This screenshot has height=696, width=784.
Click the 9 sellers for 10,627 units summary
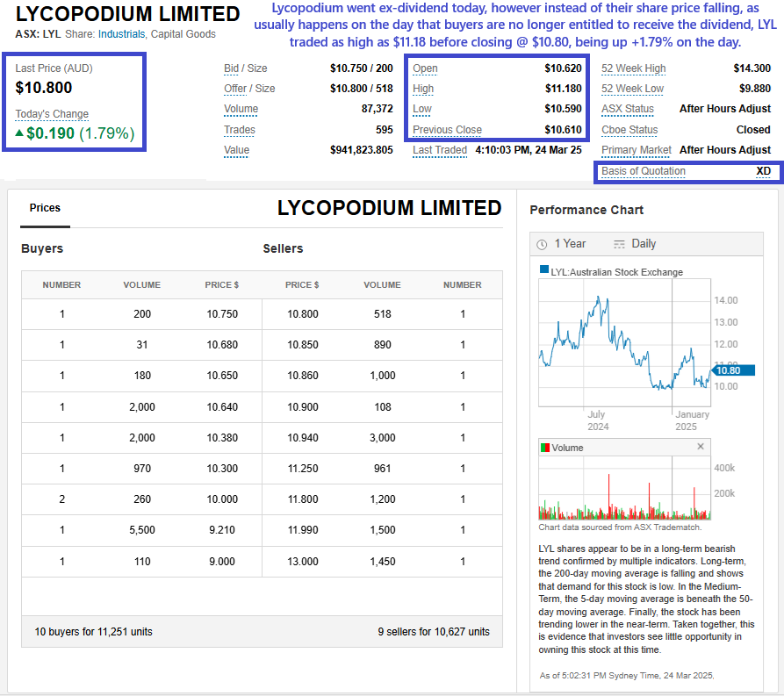434,632
